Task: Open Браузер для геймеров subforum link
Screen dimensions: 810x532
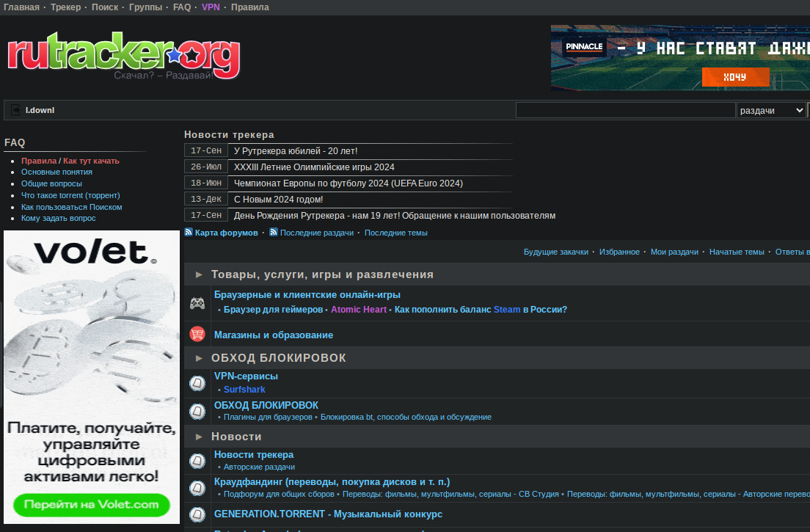Action: 273,310
